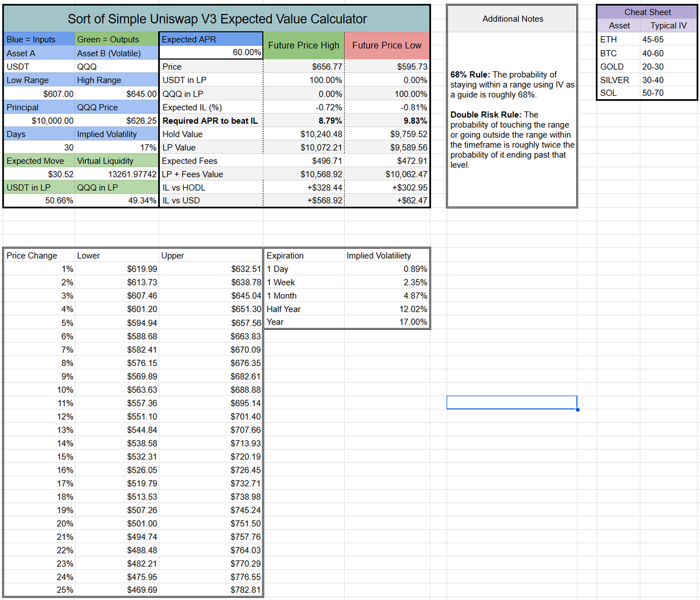Image resolution: width=700 pixels, height=600 pixels.
Task: Click the Cheat Sheet header
Action: point(647,12)
